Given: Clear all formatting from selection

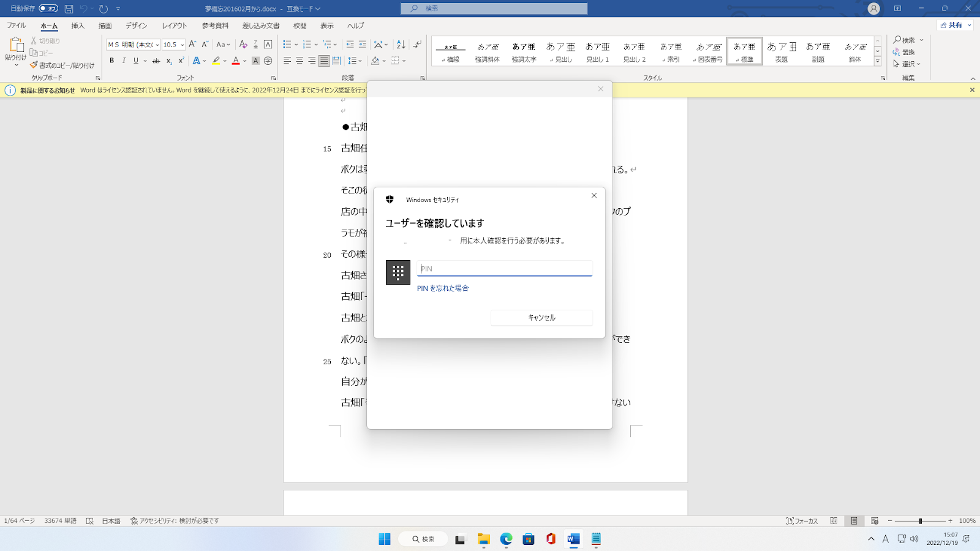Looking at the screenshot, I should pos(243,44).
